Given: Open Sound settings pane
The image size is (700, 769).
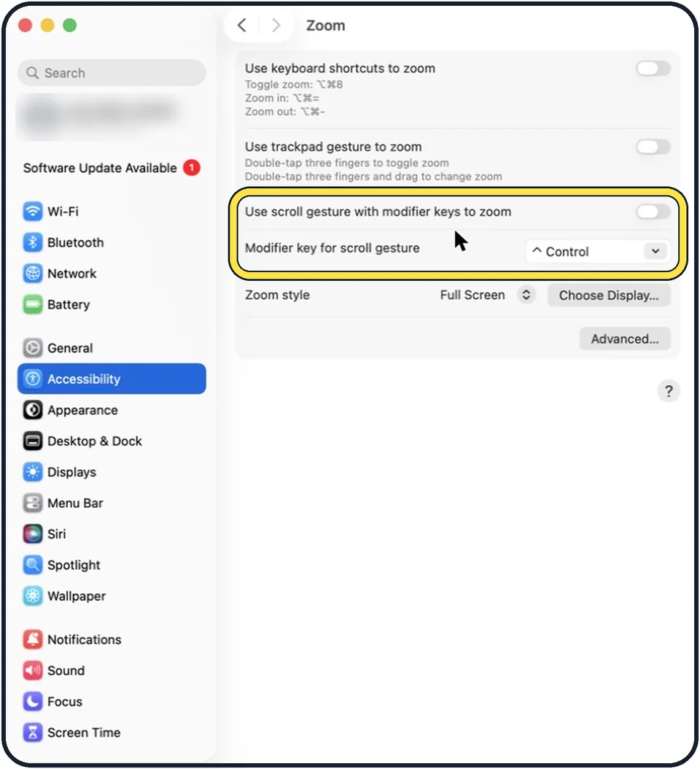Looking at the screenshot, I should [x=112, y=671].
